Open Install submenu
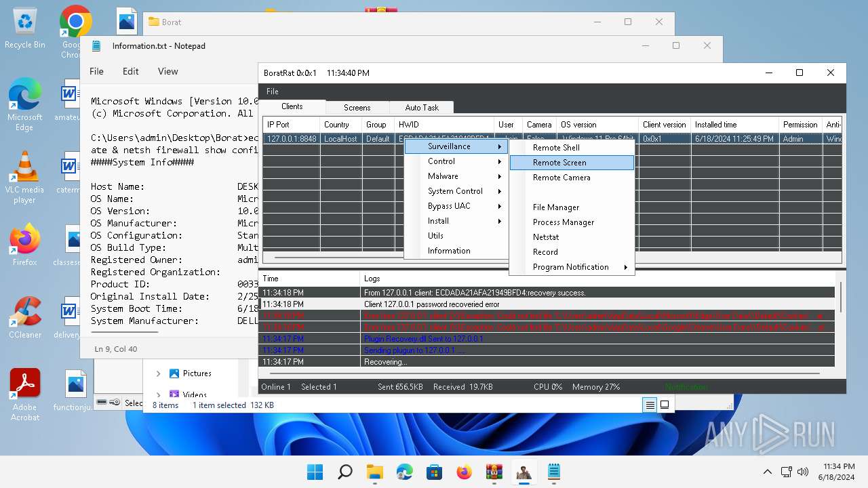The height and width of the screenshot is (488, 868). click(457, 221)
